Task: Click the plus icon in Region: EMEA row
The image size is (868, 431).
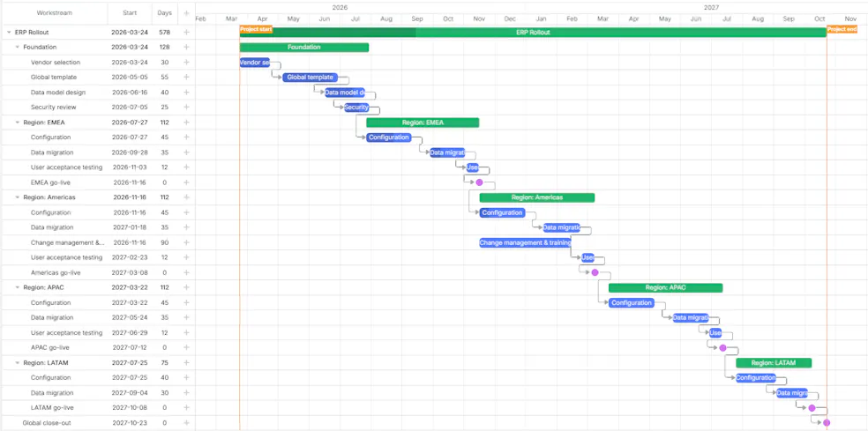Action: tap(186, 123)
